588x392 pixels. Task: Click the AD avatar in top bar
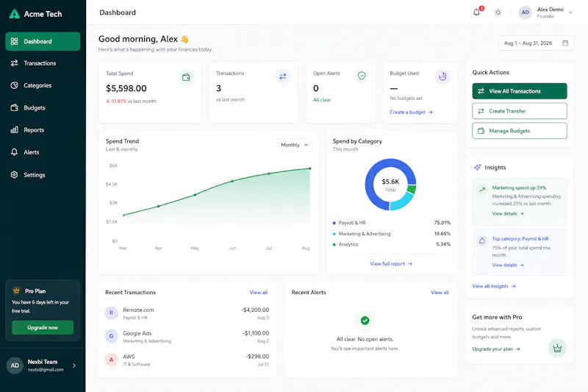point(526,13)
